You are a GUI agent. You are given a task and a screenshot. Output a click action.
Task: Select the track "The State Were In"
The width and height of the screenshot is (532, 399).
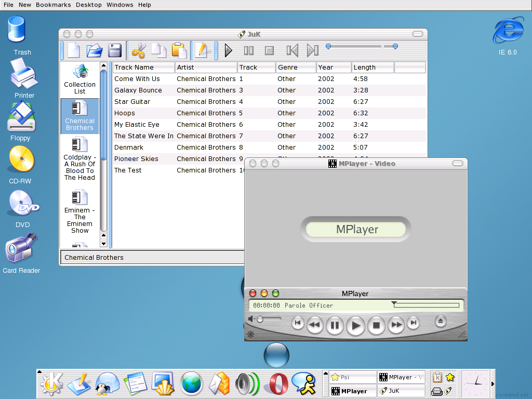270,136
